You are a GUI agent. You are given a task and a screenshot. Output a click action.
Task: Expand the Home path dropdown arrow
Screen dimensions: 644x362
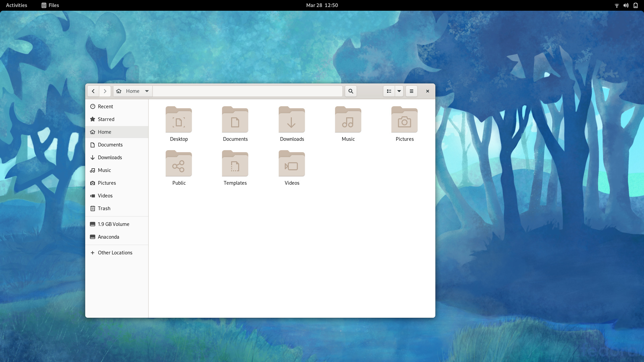click(147, 91)
